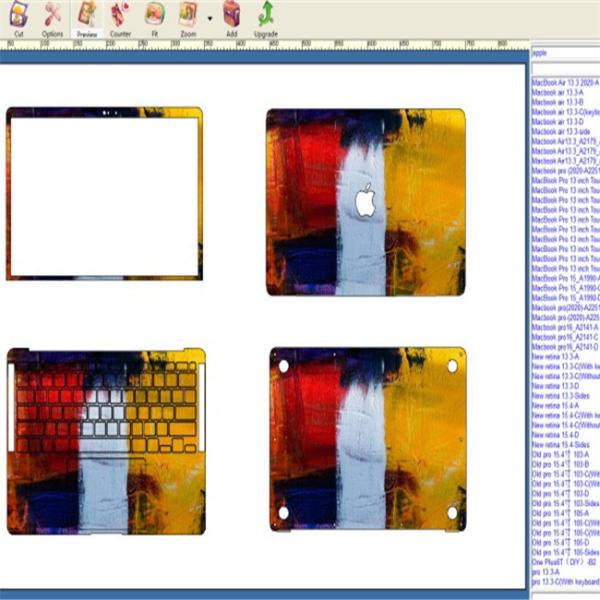Viewport: 600px width, 600px height.
Task: Pick 'Old pro 15.4 103-D' entry
Action: 560,494
